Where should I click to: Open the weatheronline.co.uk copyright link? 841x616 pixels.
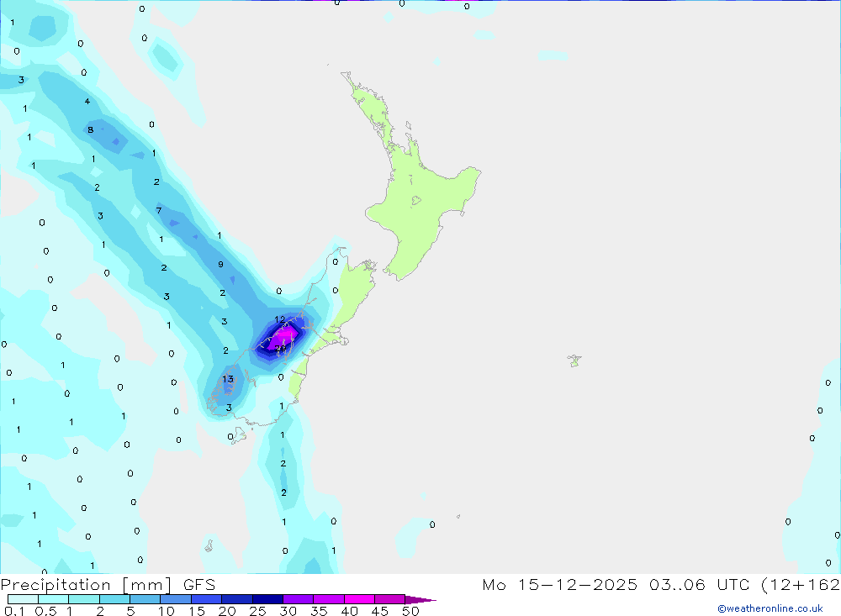coord(770,608)
